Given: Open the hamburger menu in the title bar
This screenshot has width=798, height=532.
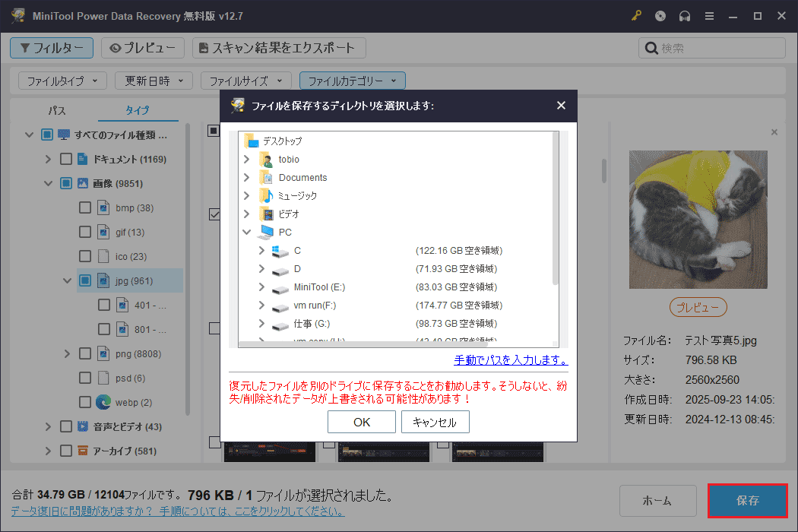Looking at the screenshot, I should tap(708, 15).
